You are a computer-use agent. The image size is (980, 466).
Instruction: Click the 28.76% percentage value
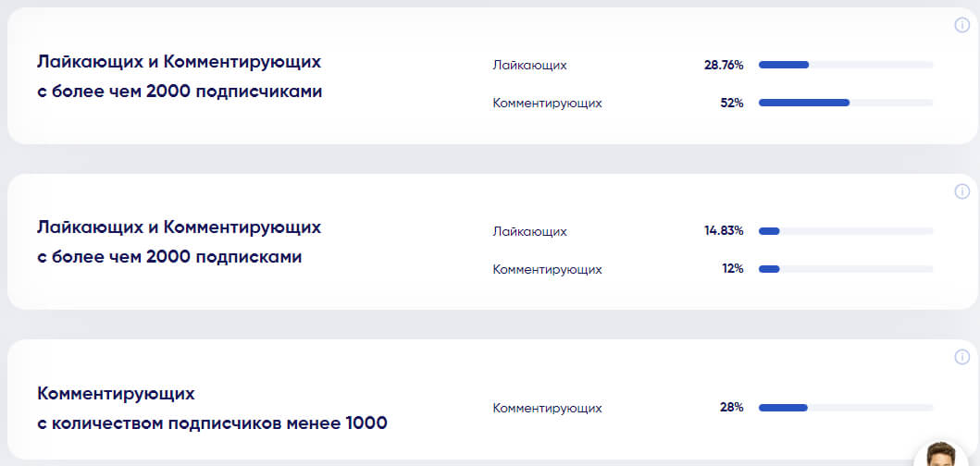724,65
